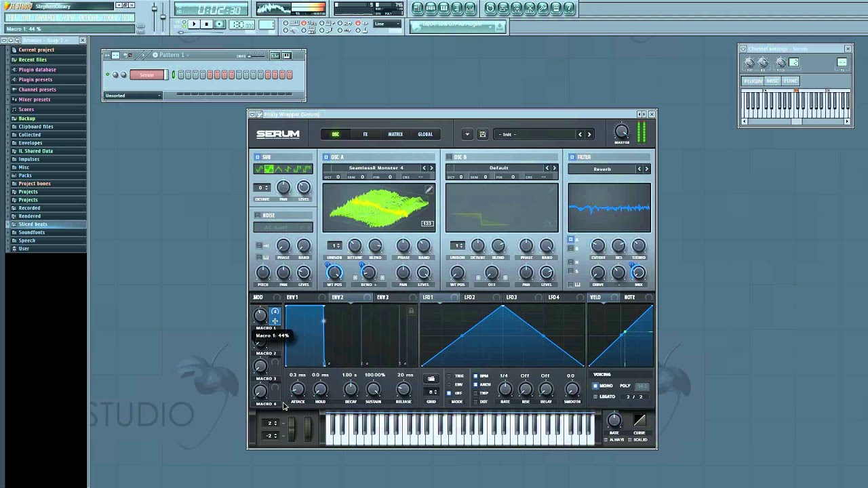The image size is (868, 488).
Task: Open the SeamlessR Monster 4 wavetable menu
Action: pyautogui.click(x=376, y=168)
